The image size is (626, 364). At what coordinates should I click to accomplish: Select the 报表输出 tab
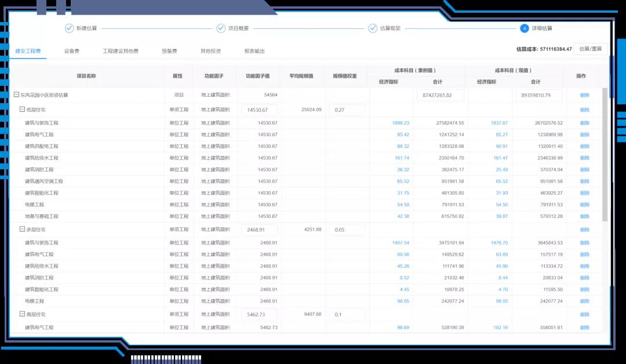254,51
